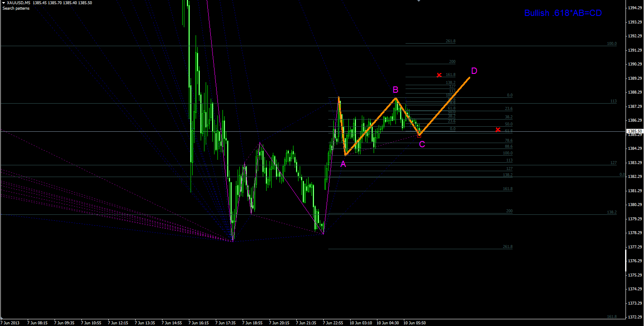Click the Search patterns label

click(16, 8)
